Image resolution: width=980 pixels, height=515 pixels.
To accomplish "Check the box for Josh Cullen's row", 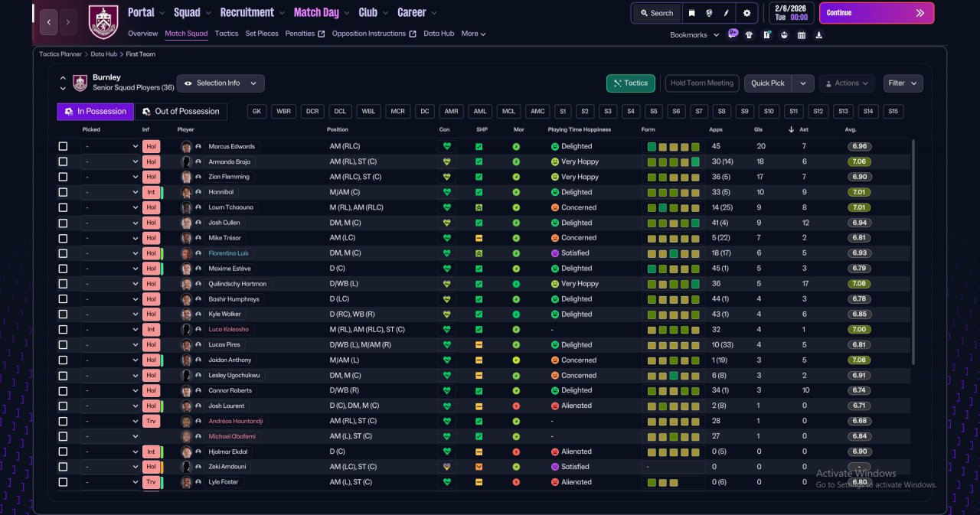I will click(x=63, y=223).
